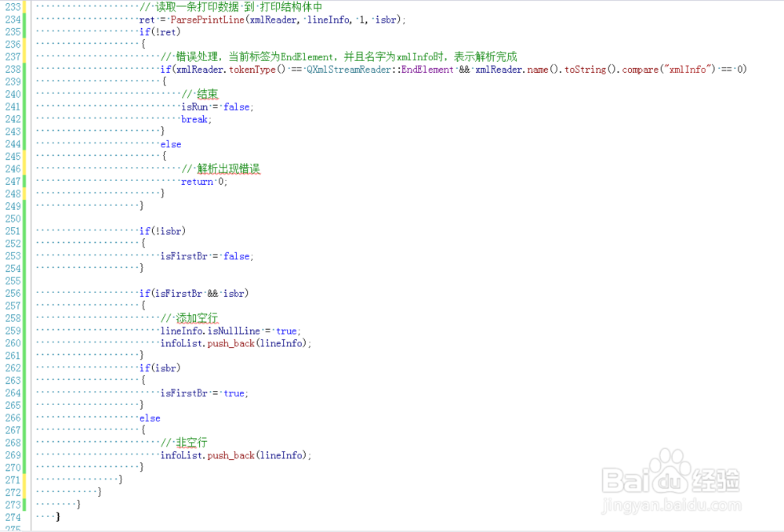Click the yellow marker beside line 236
The image size is (784, 532).
point(26,44)
